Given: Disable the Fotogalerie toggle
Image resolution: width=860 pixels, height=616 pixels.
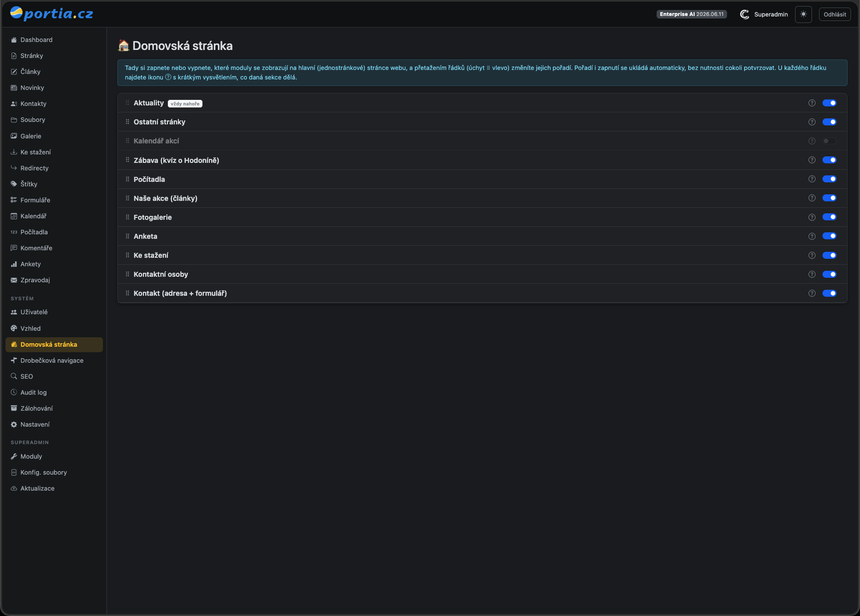Looking at the screenshot, I should coord(829,217).
